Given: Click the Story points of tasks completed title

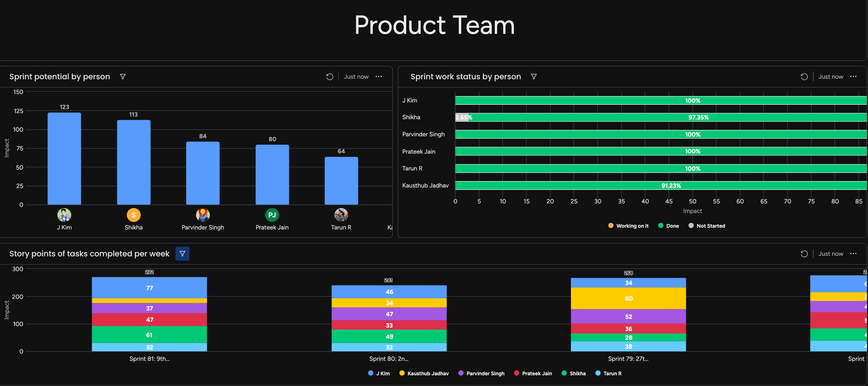Looking at the screenshot, I should 89,254.
